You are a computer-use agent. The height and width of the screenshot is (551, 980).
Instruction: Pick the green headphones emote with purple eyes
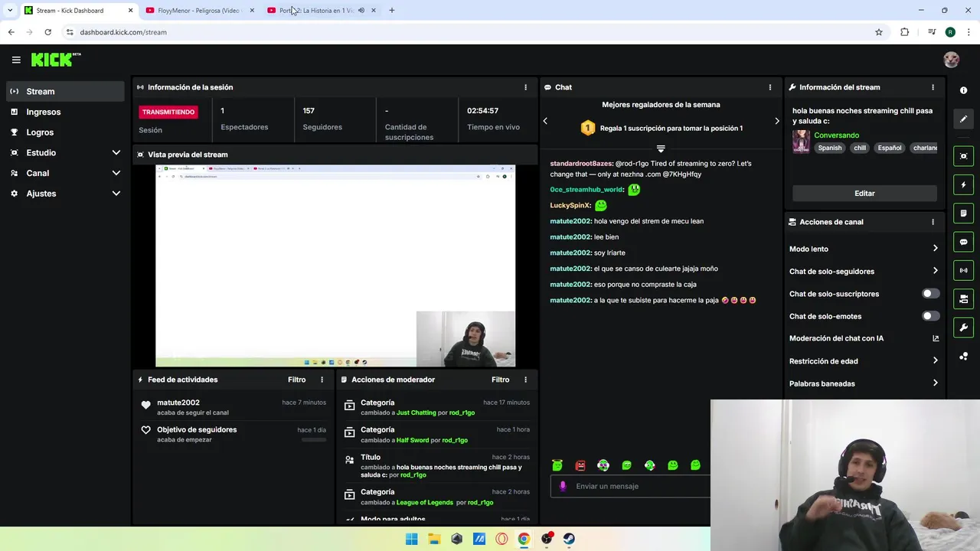tap(603, 465)
